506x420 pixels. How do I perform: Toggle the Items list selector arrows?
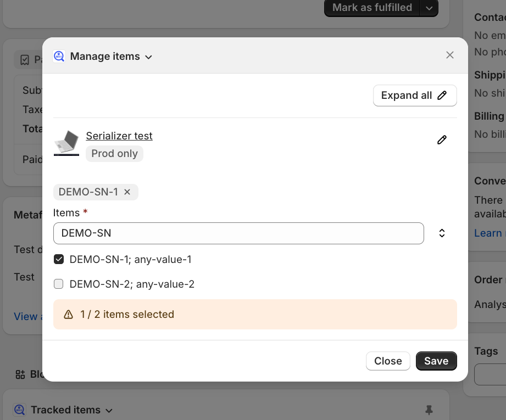click(x=442, y=233)
